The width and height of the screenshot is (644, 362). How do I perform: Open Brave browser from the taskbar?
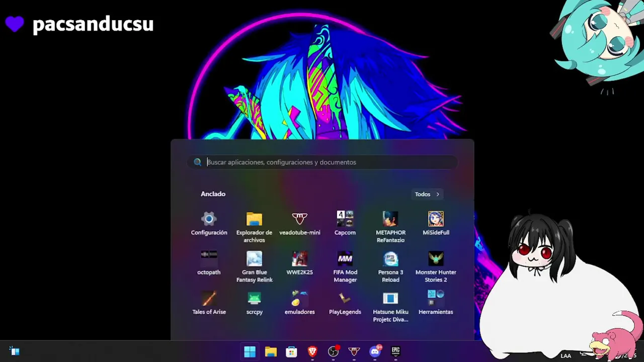(312, 351)
